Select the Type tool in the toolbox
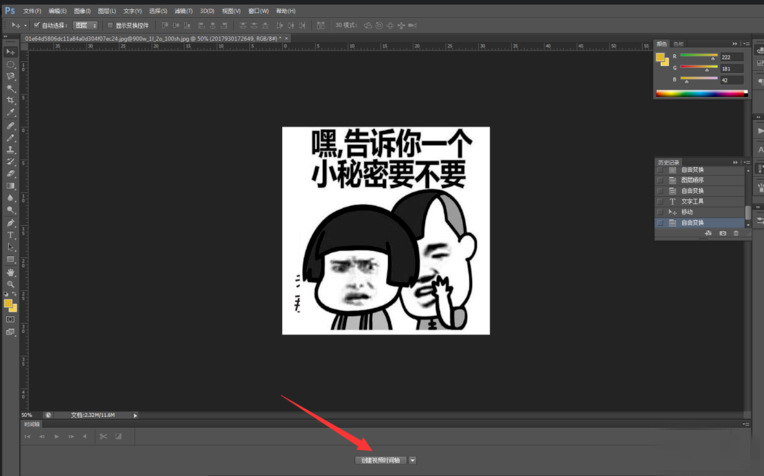This screenshot has width=764, height=476. click(x=11, y=234)
